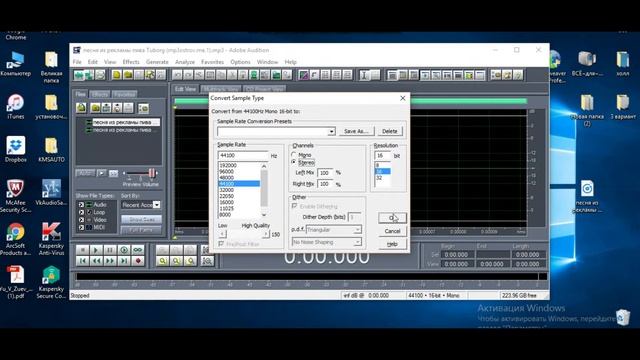Confirm conversion with the OK button
The height and width of the screenshot is (360, 640).
(x=392, y=218)
